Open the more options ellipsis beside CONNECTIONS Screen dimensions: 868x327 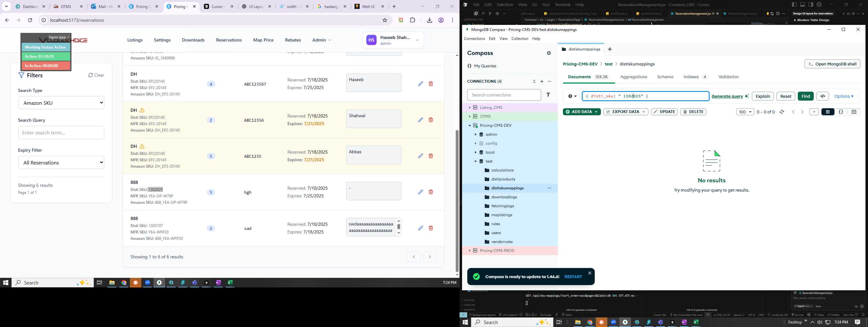(550, 81)
